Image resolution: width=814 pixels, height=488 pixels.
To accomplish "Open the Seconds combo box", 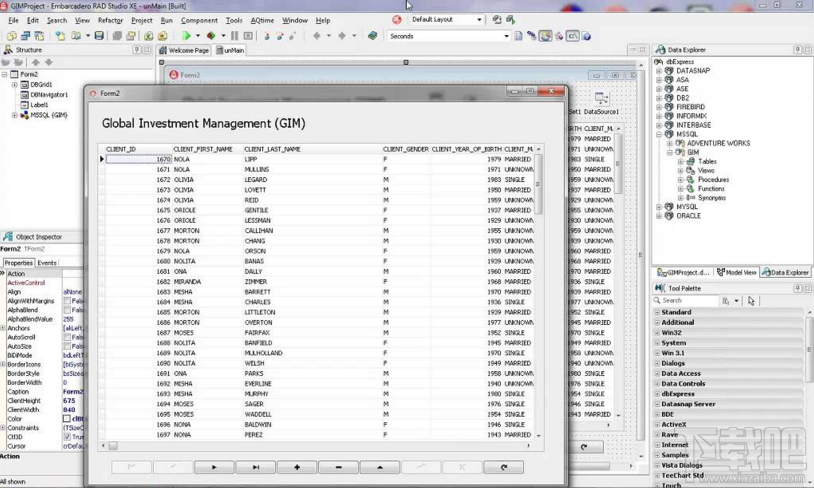I will pos(506,36).
